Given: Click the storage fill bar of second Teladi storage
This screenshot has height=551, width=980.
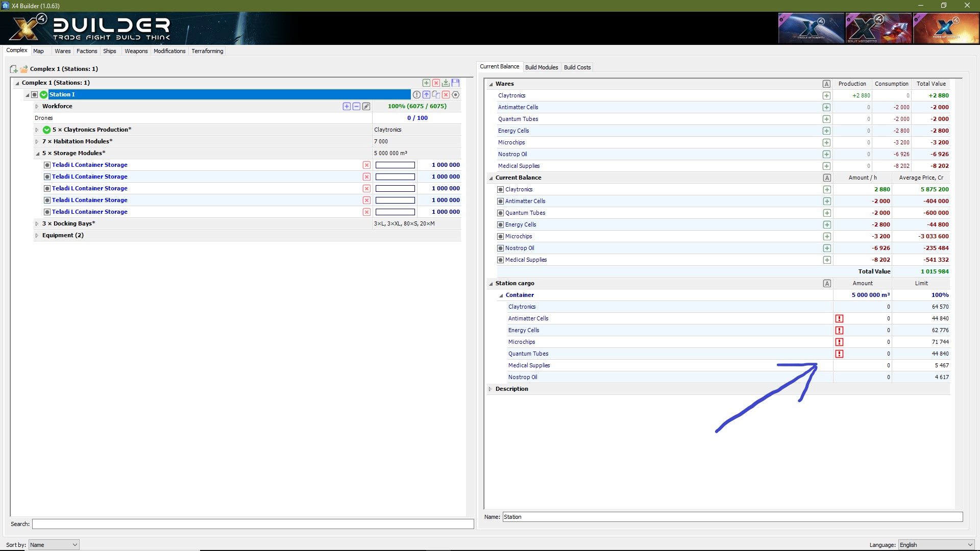Looking at the screenshot, I should [x=395, y=177].
